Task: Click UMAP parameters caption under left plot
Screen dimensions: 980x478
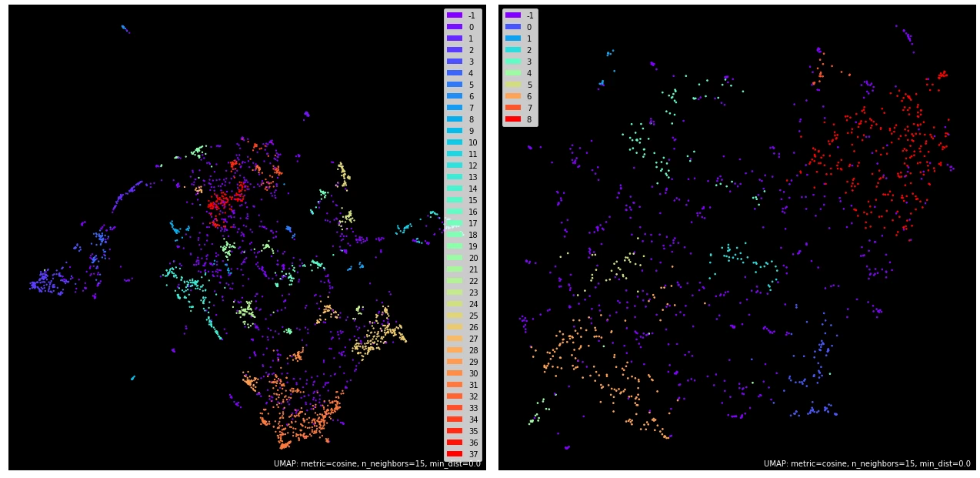Action: 377,464
